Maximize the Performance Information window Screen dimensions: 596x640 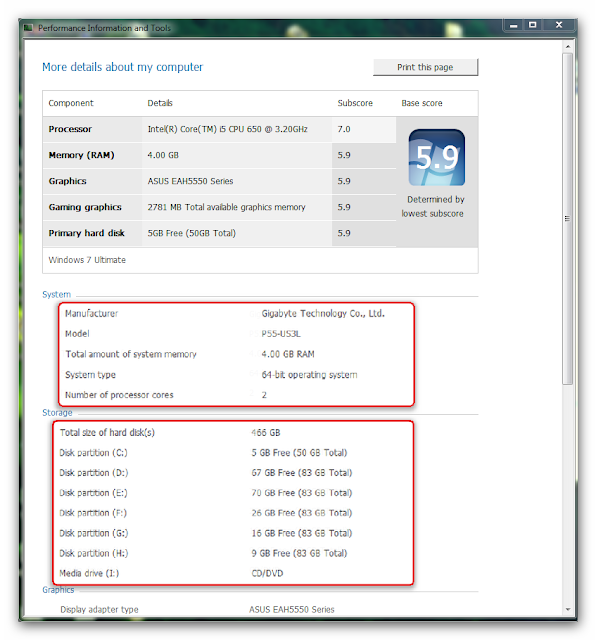[x=533, y=25]
